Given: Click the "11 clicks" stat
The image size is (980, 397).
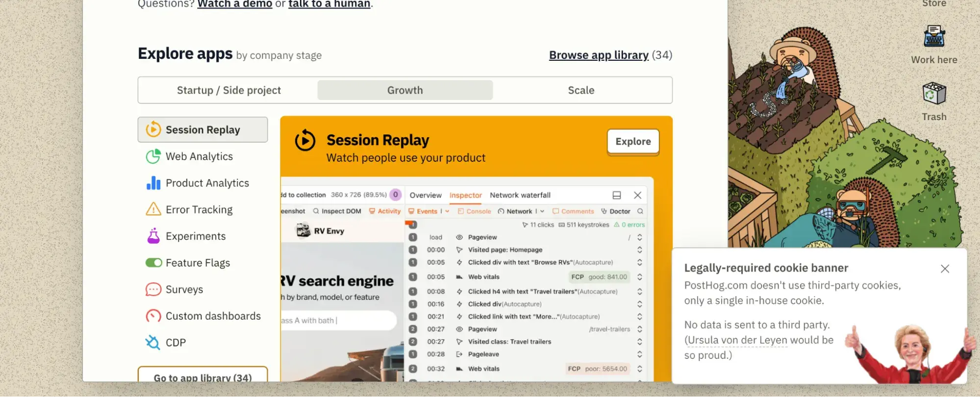Looking at the screenshot, I should click(x=538, y=225).
